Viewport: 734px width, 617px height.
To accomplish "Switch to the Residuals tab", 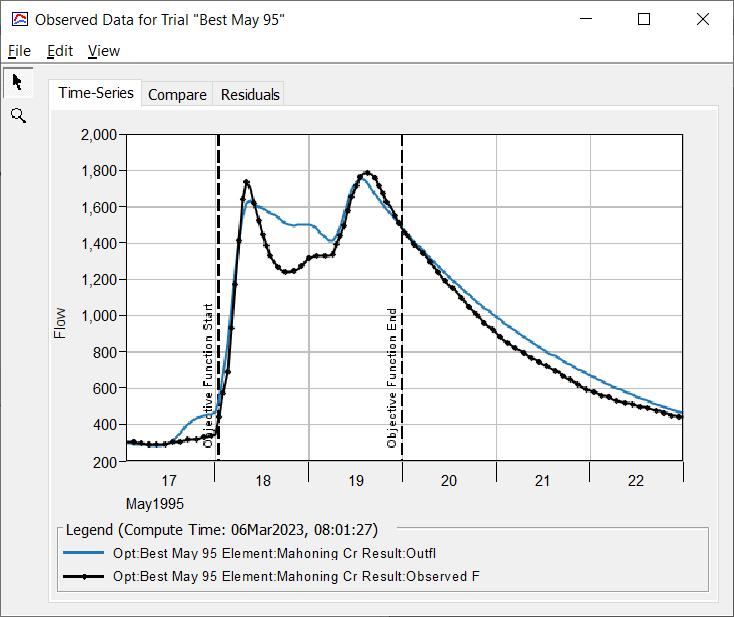I will [250, 95].
